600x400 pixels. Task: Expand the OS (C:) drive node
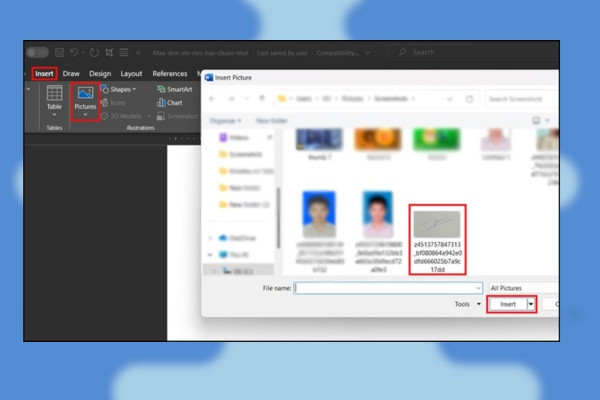[215, 271]
